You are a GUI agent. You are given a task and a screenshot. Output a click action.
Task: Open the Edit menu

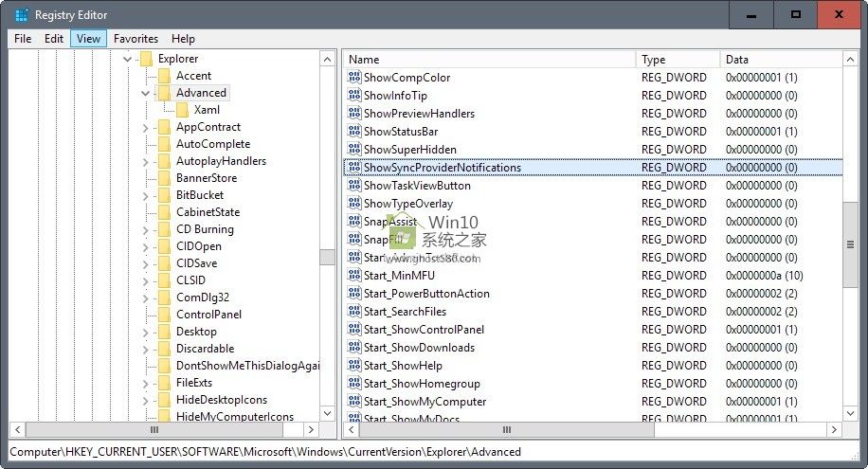54,39
